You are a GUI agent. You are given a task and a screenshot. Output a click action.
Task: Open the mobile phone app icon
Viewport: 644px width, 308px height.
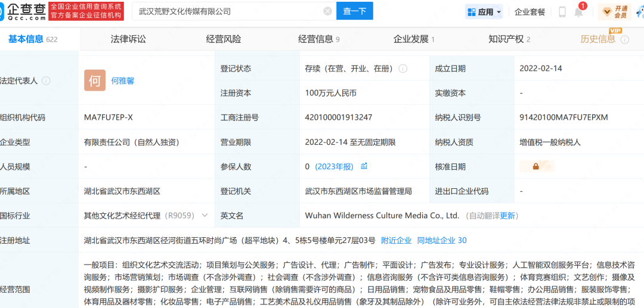562,12
